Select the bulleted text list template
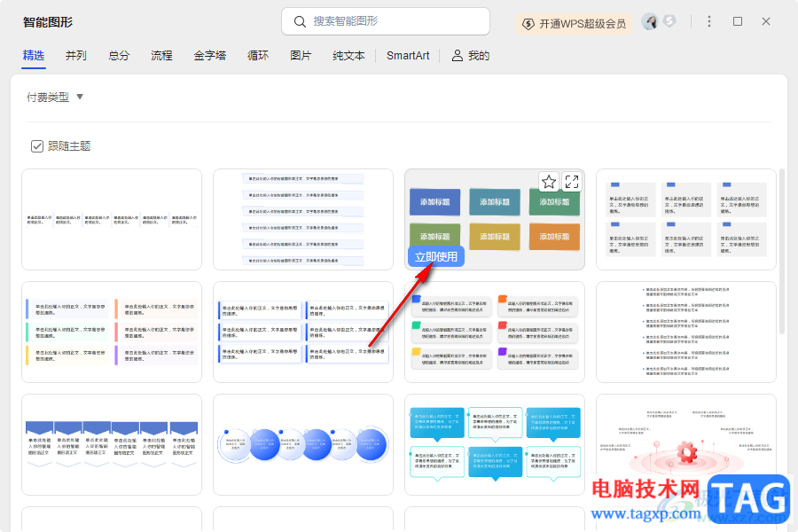 click(685, 332)
